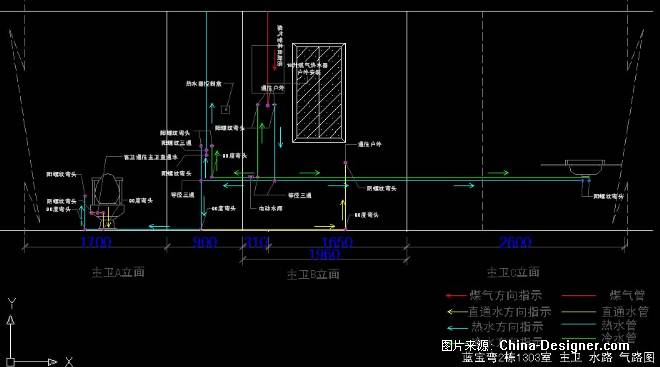Select the green arrow near the basin
Image resolution: width=660 pixels, height=367 pixels.
pos(498,173)
